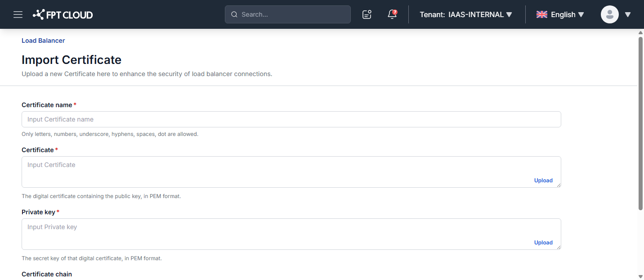Click the scrollbar up arrow
This screenshot has width=644, height=280.
pyautogui.click(x=641, y=33)
